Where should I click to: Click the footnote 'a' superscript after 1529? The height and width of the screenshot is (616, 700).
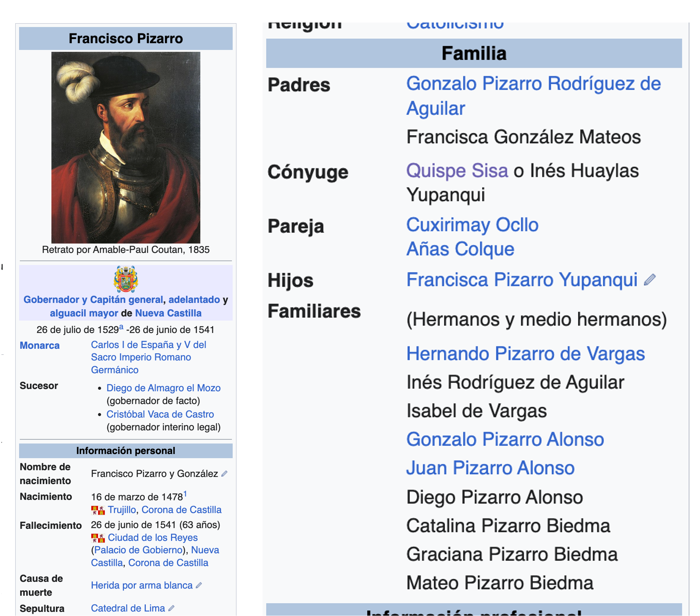pyautogui.click(x=121, y=327)
